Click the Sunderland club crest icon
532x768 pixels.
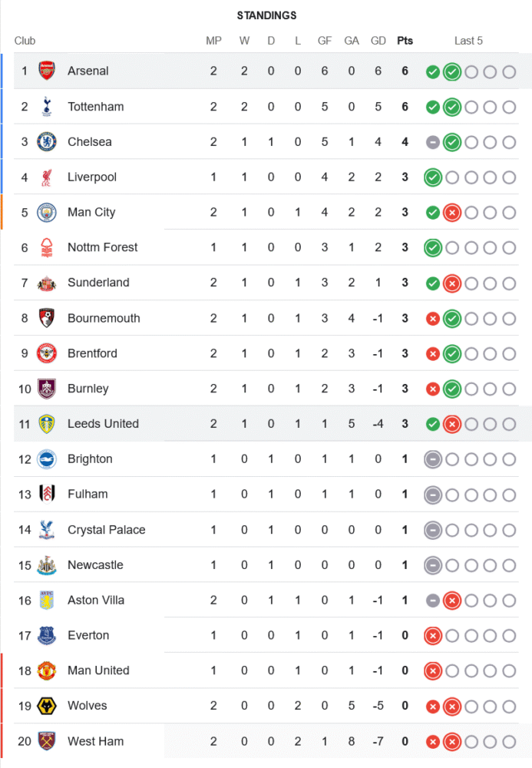pos(47,283)
